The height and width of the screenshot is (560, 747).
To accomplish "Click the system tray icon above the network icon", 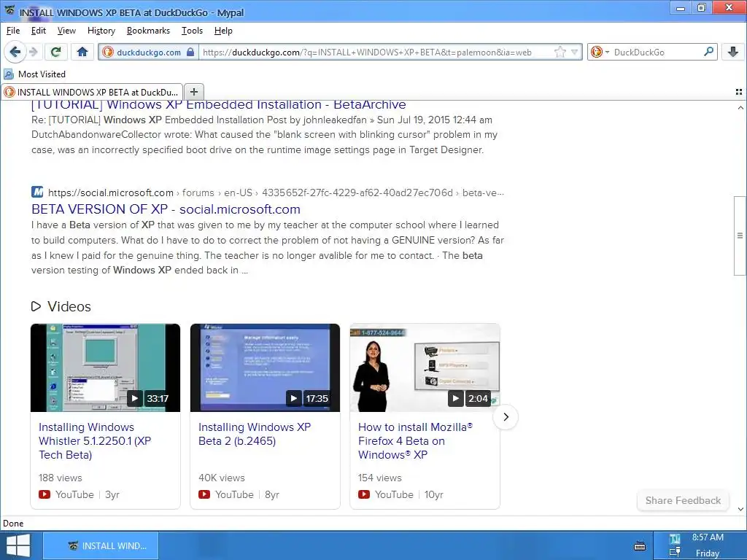I will [675, 539].
